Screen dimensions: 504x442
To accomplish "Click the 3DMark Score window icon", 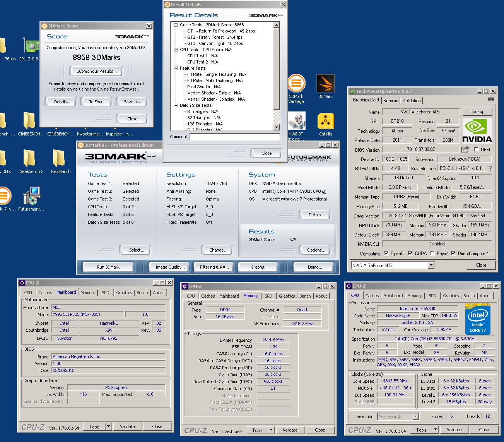I will tap(44, 26).
